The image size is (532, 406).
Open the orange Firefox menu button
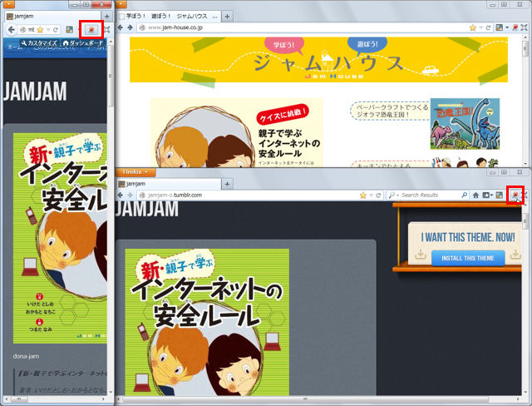tap(135, 172)
